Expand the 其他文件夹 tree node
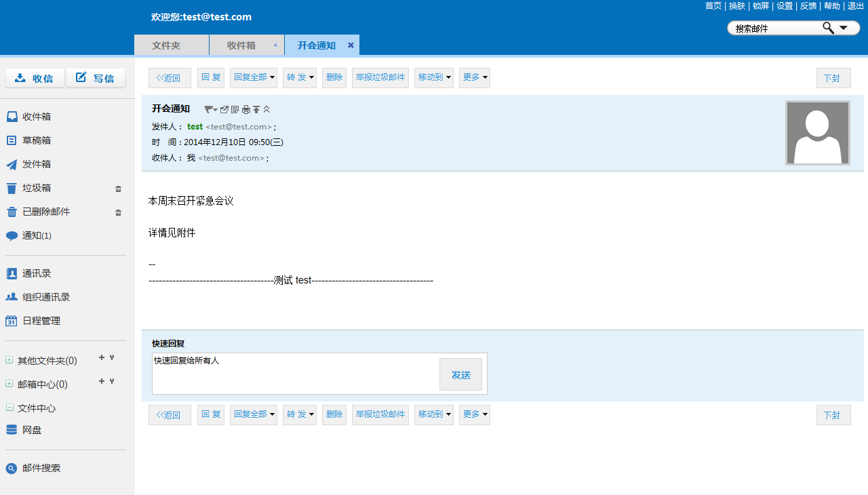Viewport: 868px width, 495px height. pyautogui.click(x=9, y=360)
